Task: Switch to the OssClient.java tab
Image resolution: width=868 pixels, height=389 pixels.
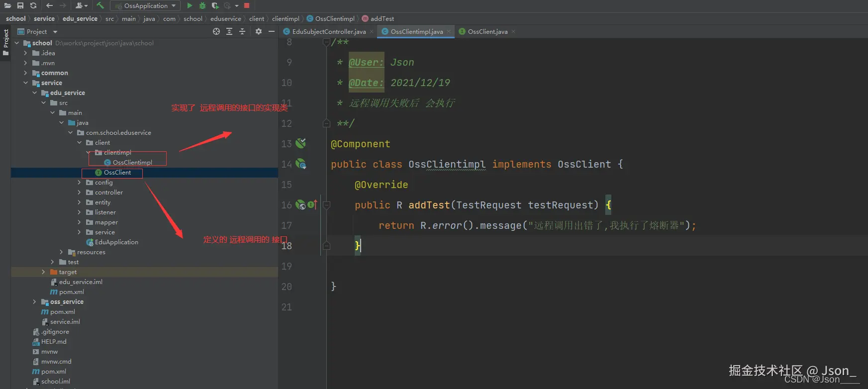Action: (x=487, y=31)
